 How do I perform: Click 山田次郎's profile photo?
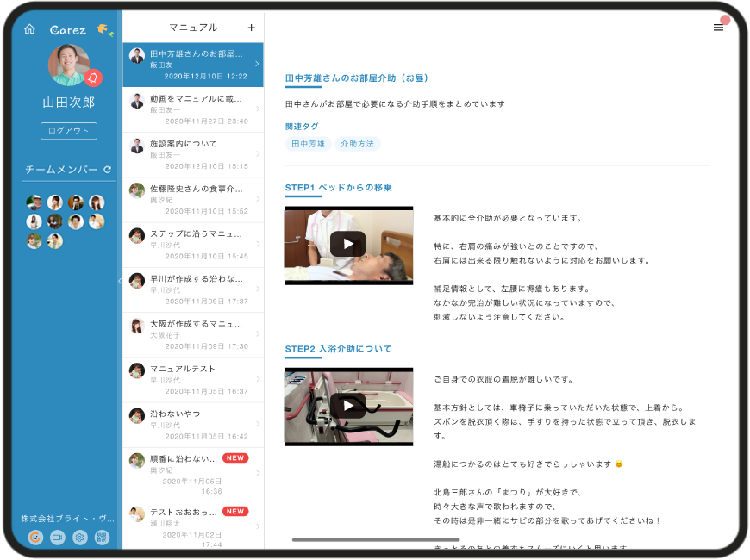[x=68, y=65]
